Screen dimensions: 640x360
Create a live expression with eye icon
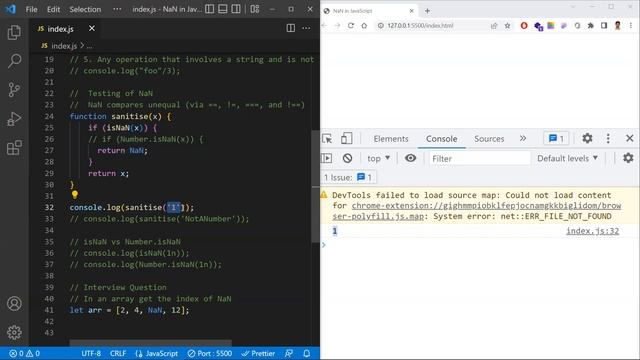coord(411,158)
